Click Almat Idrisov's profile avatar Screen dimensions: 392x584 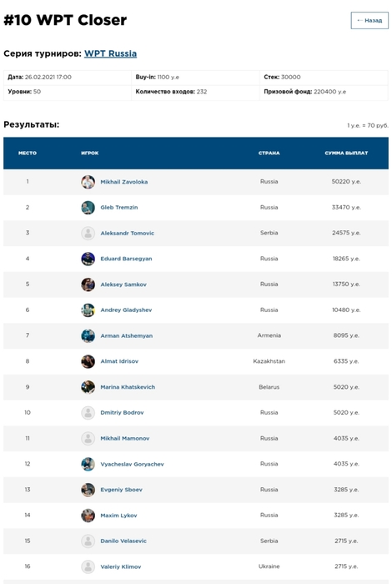tap(88, 361)
